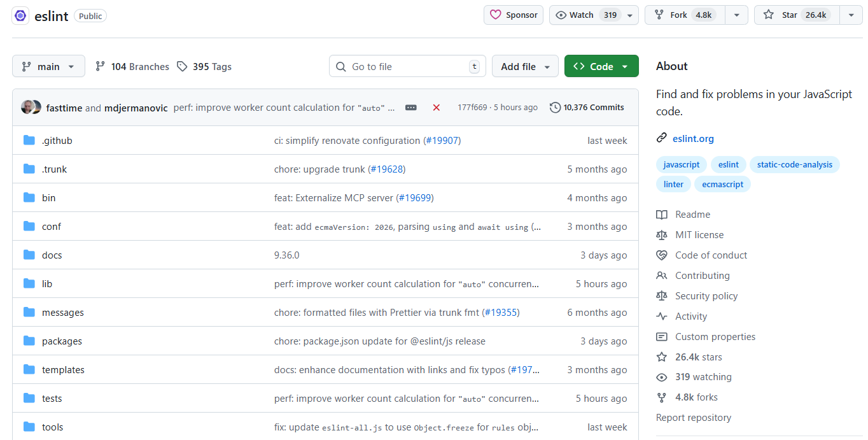Select the ecmascript topic tag
The image size is (868, 440).
[x=723, y=184]
